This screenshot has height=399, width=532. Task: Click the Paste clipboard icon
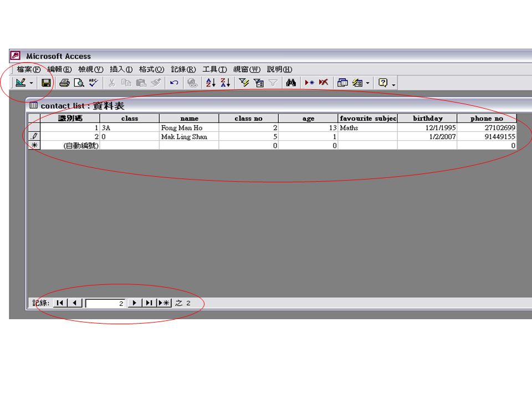click(141, 83)
